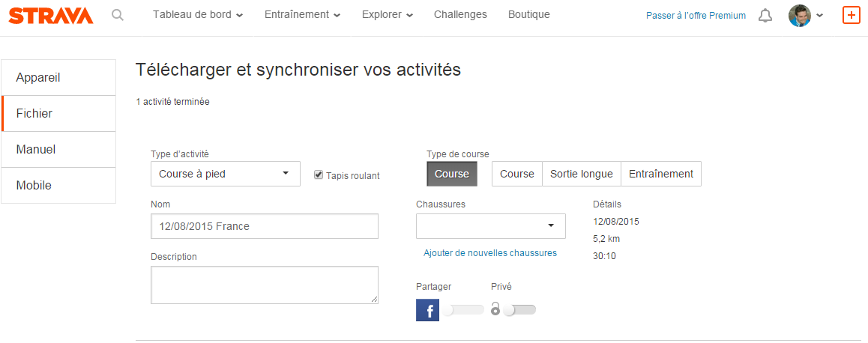Expand the Tableau de bord menu
Screen dimensions: 868x343
click(x=198, y=15)
